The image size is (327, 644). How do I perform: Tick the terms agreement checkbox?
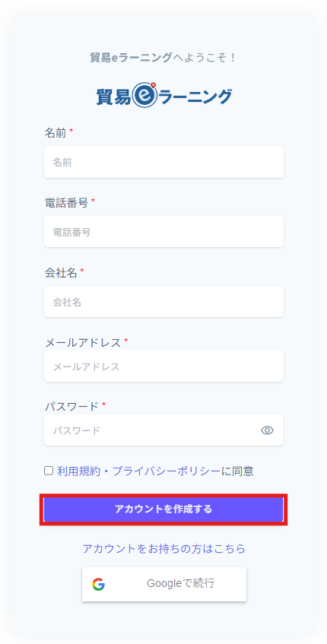pyautogui.click(x=49, y=471)
